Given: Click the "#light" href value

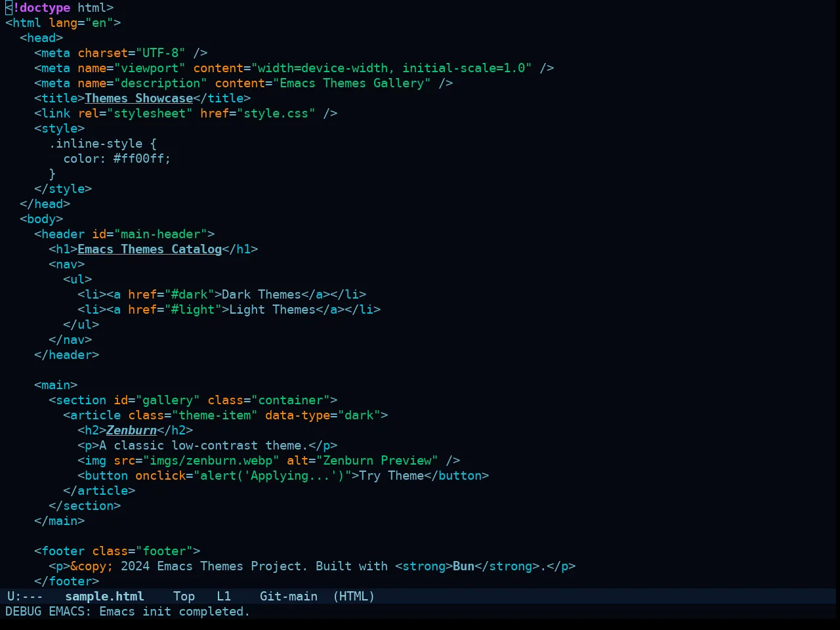Looking at the screenshot, I should click(193, 310).
